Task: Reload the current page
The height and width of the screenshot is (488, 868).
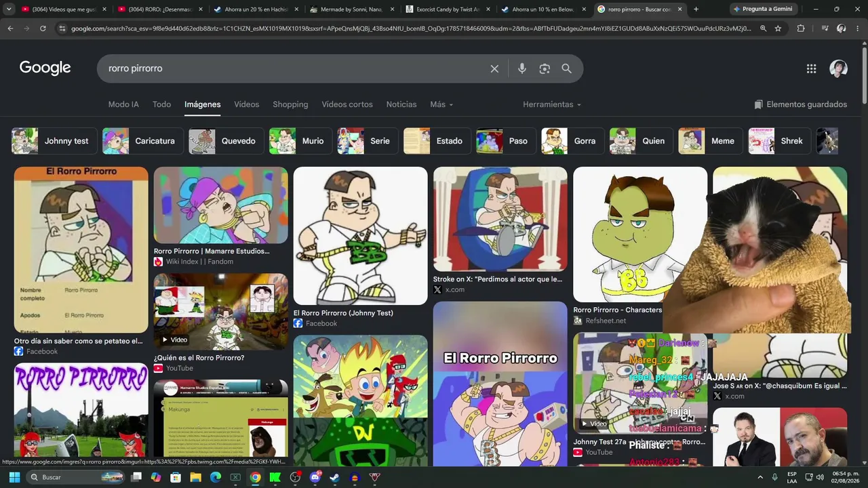Action: coord(43,28)
